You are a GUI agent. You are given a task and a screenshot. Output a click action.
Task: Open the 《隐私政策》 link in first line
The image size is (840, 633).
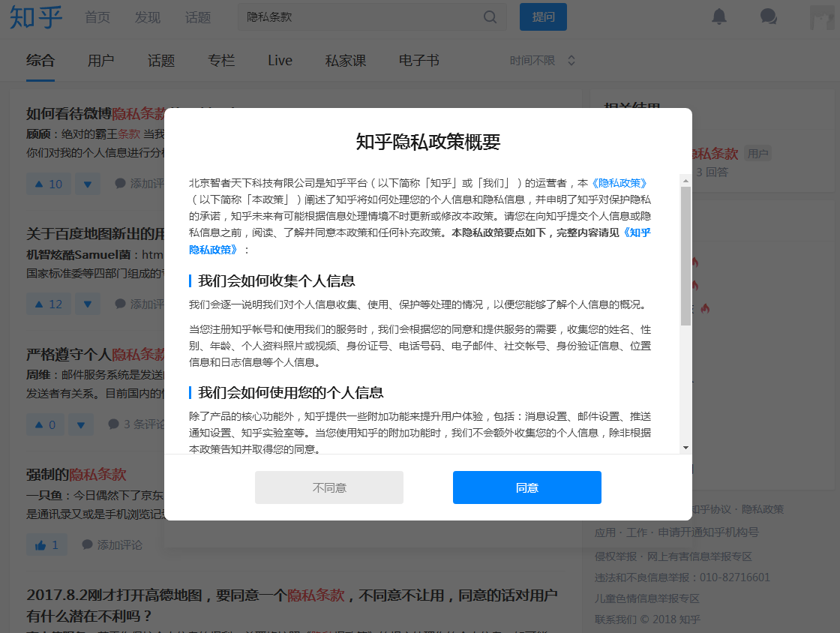pyautogui.click(x=619, y=183)
